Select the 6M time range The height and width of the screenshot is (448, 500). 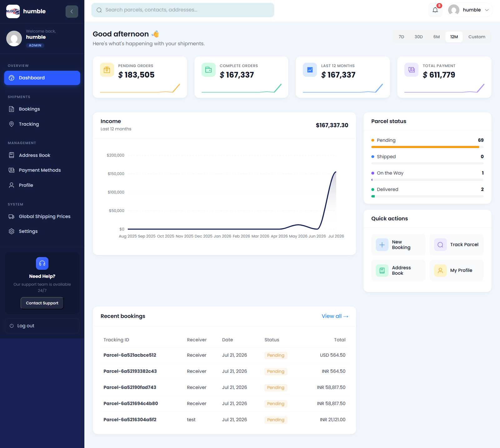436,37
